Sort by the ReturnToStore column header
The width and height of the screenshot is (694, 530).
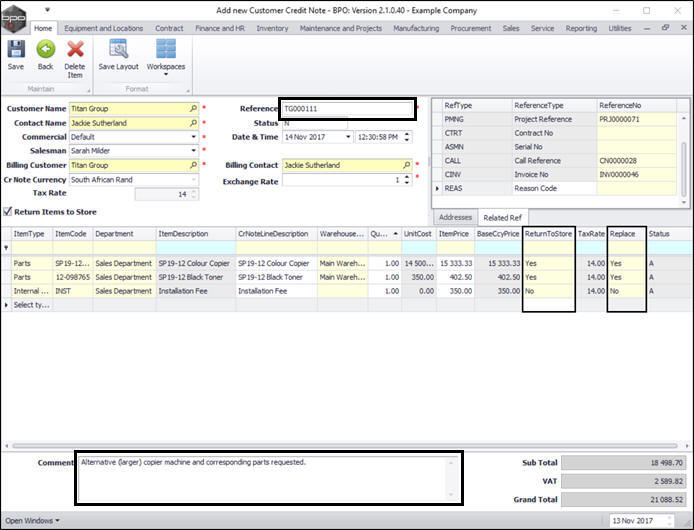pyautogui.click(x=549, y=234)
